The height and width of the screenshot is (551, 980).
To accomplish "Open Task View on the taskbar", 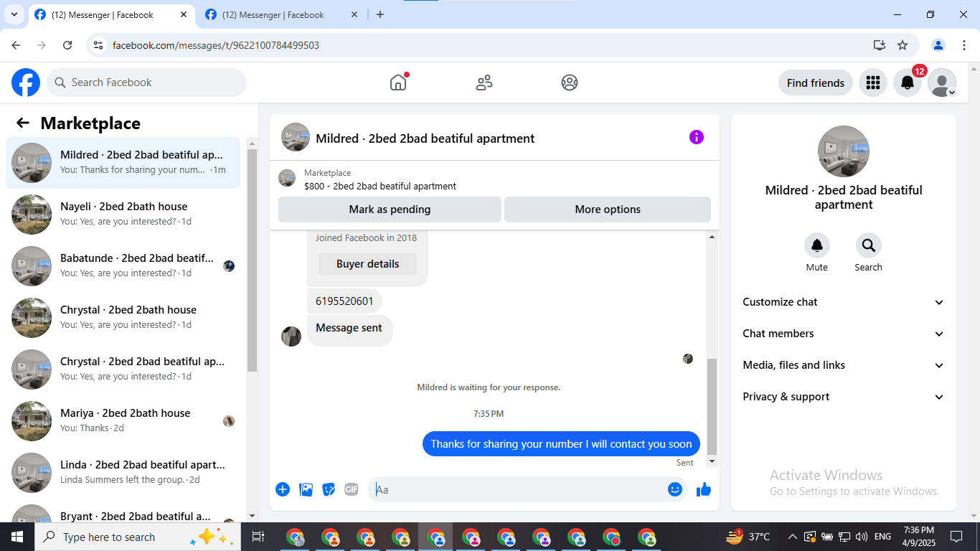I will (258, 537).
